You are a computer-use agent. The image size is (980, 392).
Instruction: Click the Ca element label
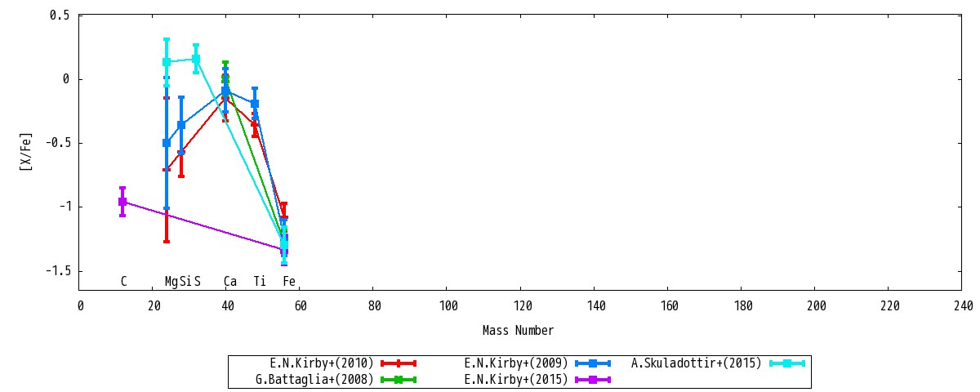point(230,282)
